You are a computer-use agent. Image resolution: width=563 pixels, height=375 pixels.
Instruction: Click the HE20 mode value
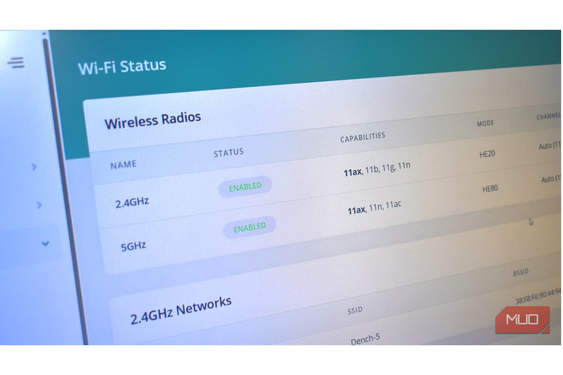pos(487,154)
